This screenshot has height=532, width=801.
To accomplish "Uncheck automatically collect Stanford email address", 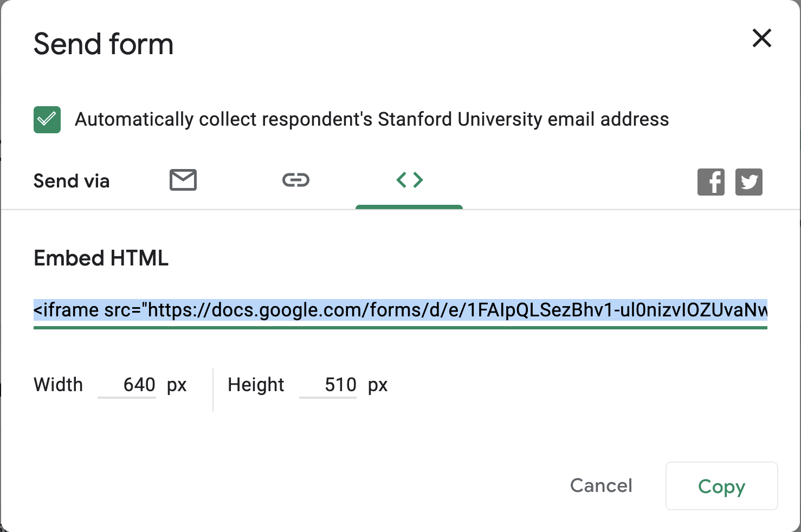I will click(x=47, y=119).
